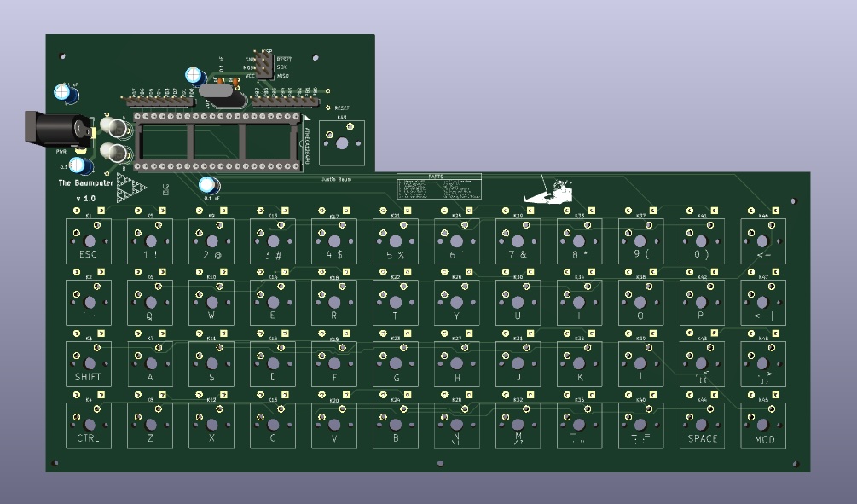The height and width of the screenshot is (504, 857).
Task: Click the O key switch footprint
Action: (640, 302)
